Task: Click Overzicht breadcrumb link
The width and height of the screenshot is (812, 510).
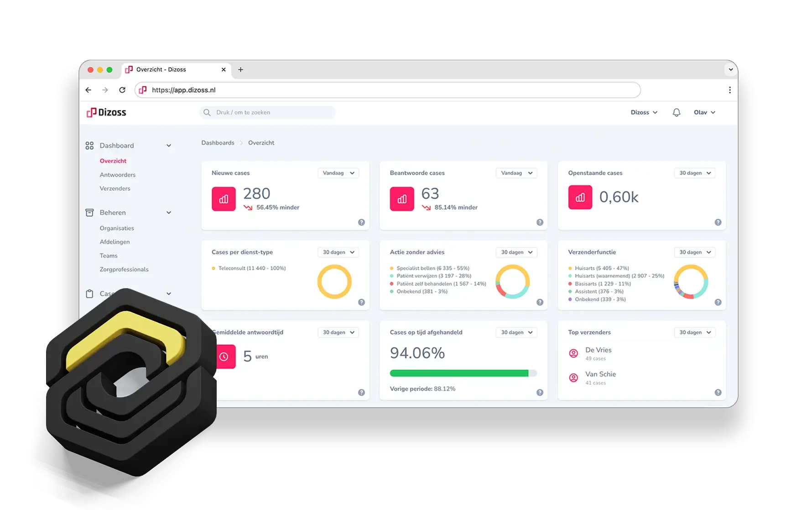Action: point(261,143)
